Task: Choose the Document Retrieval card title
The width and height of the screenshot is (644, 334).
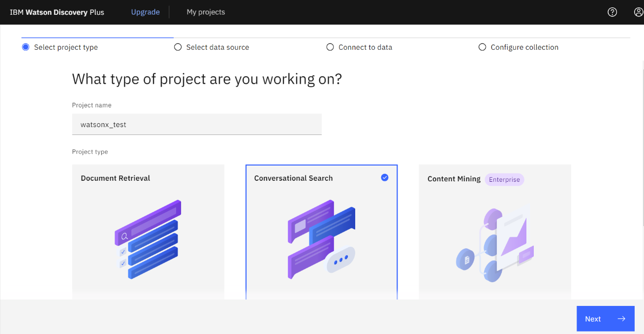Action: [116, 178]
